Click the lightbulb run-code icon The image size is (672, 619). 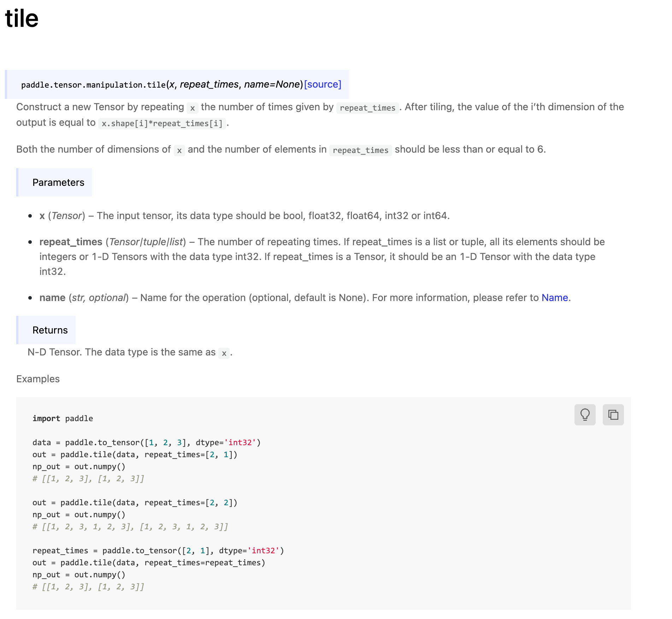click(585, 414)
